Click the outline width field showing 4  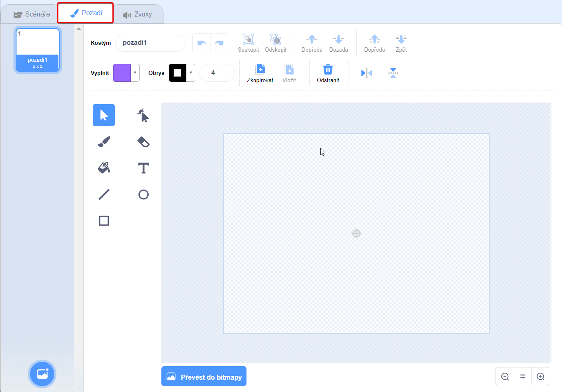point(217,73)
